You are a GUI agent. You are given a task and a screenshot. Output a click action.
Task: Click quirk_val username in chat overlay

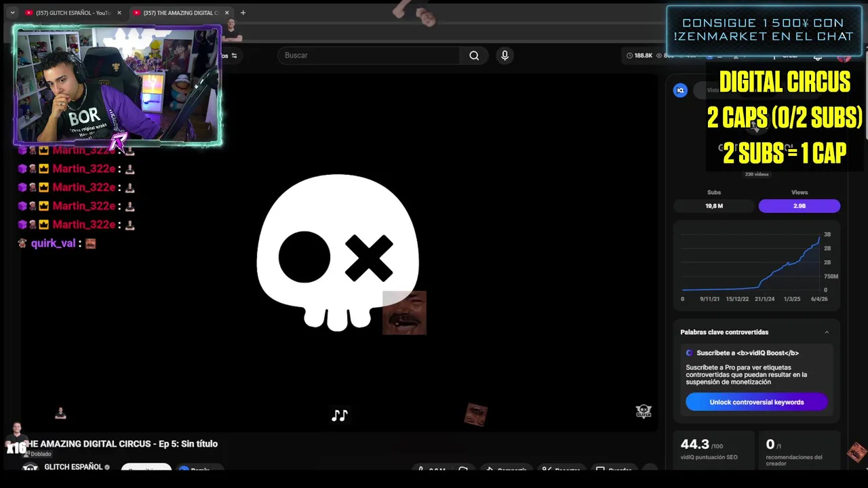click(x=53, y=243)
